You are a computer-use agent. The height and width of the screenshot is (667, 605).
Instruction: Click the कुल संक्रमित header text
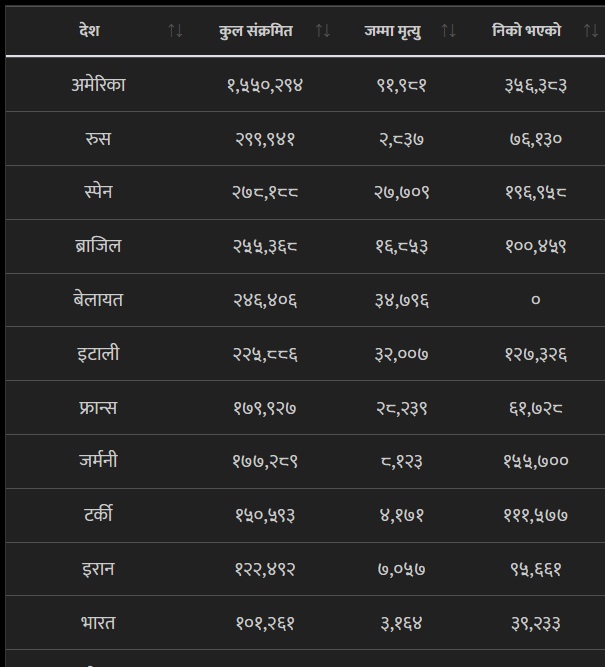click(256, 31)
